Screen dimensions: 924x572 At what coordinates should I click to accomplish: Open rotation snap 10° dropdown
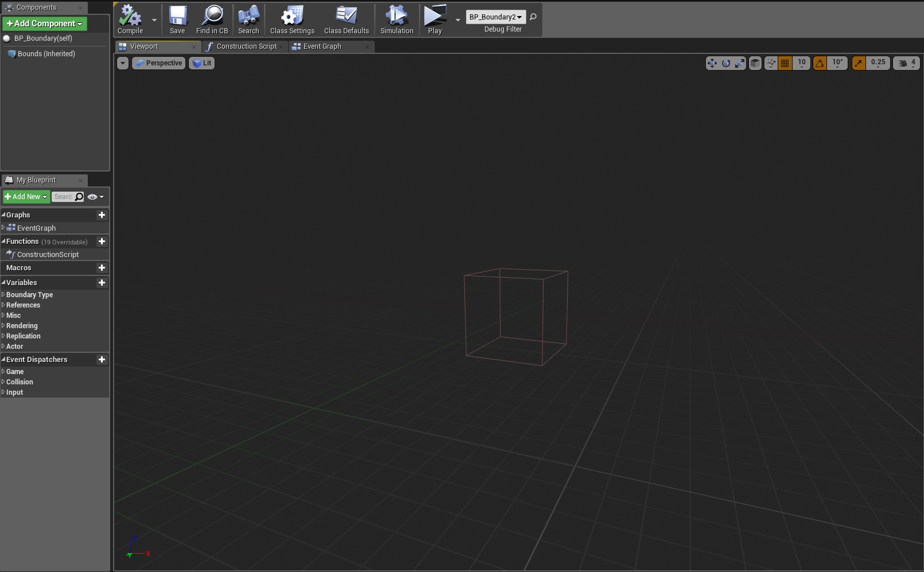click(x=837, y=63)
